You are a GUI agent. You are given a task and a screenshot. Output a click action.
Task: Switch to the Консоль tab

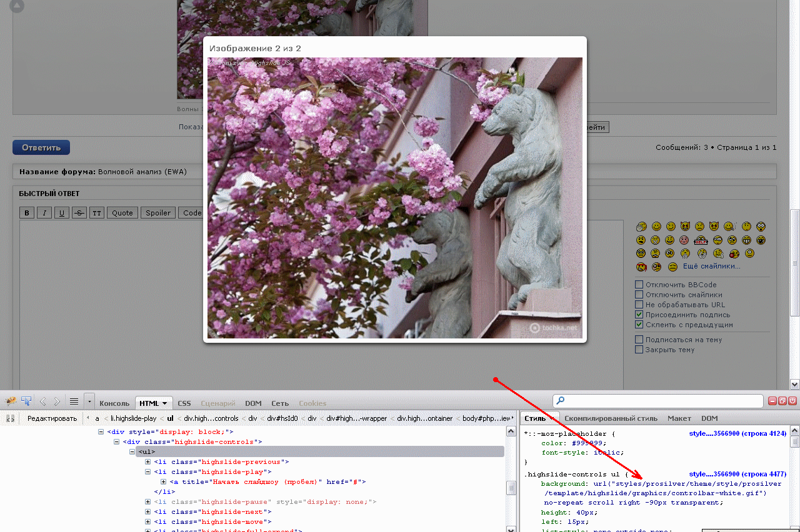tap(114, 403)
